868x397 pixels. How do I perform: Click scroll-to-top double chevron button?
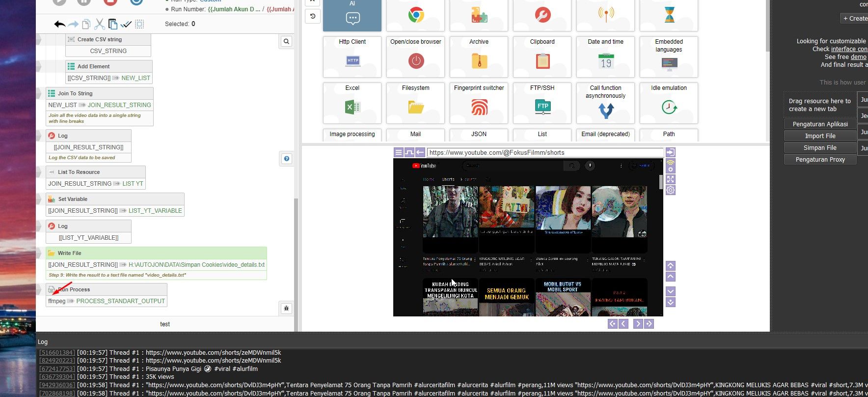point(671,266)
